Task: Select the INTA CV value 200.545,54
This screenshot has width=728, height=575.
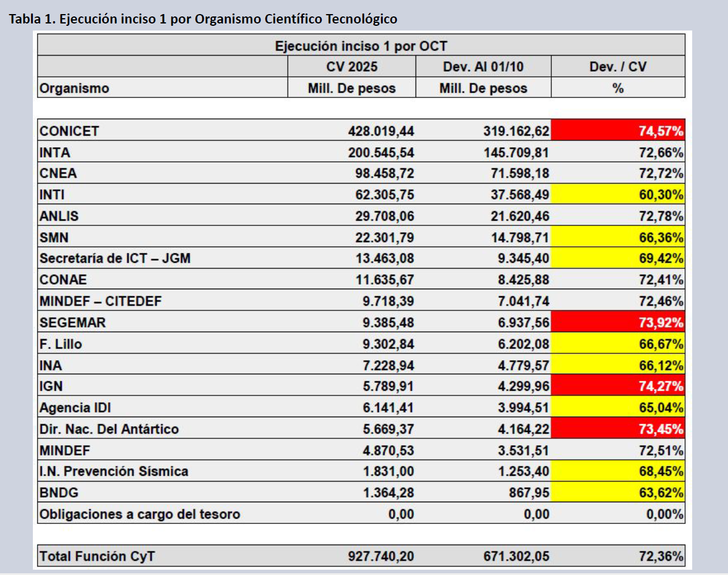Action: (381, 153)
